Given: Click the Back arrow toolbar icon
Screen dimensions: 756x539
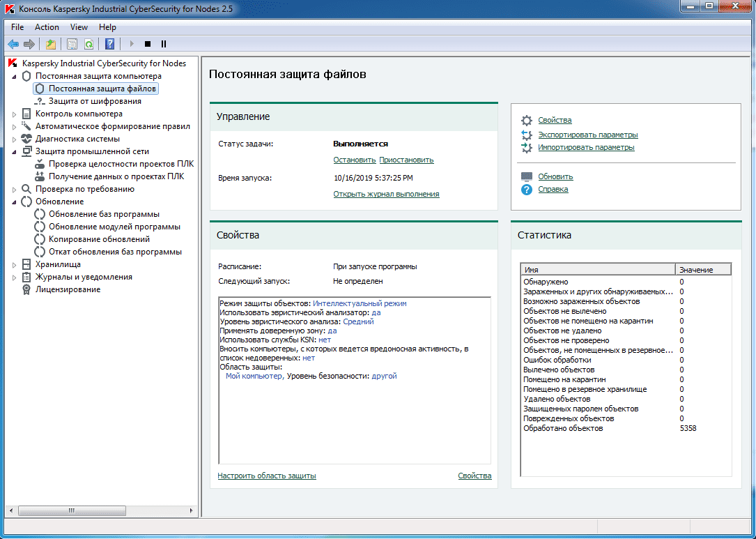Looking at the screenshot, I should 13,44.
